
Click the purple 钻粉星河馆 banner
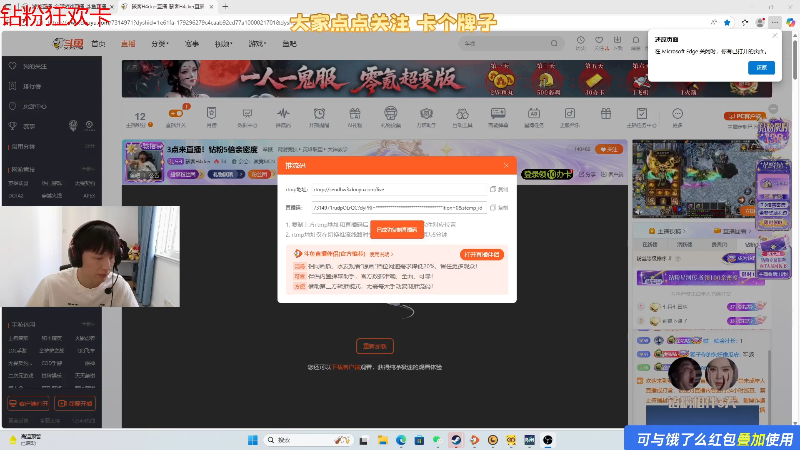click(x=700, y=278)
